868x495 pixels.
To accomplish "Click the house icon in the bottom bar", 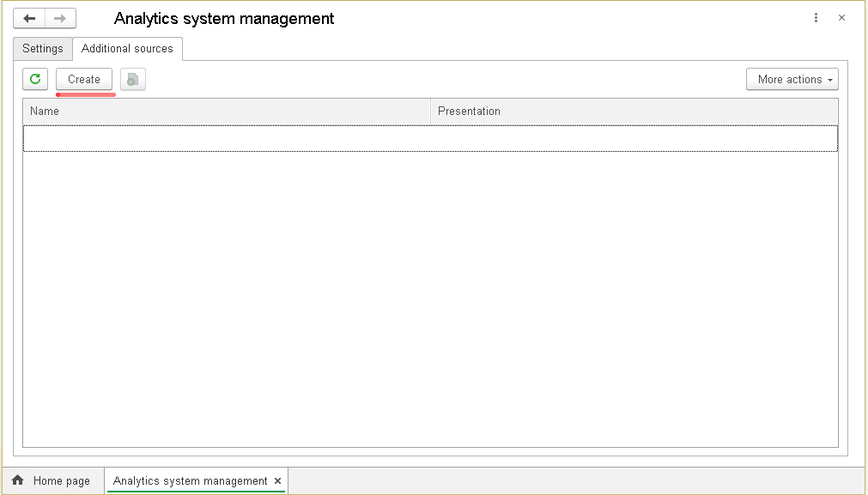I will [x=18, y=480].
